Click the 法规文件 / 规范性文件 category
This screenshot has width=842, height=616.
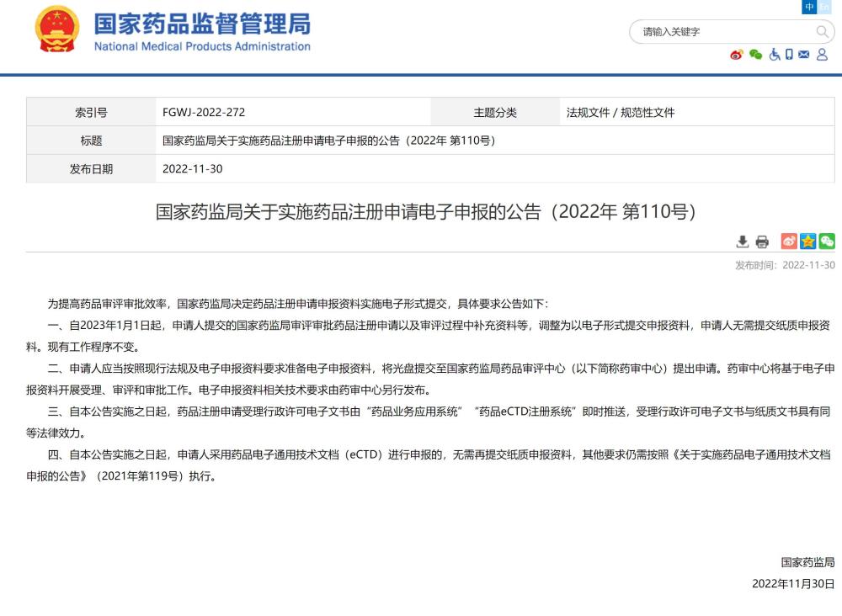click(621, 112)
